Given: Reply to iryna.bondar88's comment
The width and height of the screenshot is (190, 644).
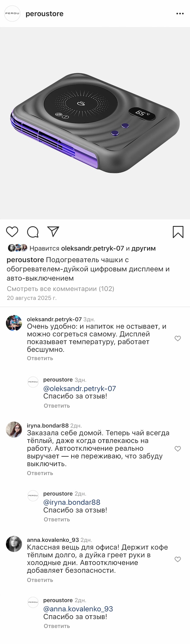Looking at the screenshot, I should (x=40, y=473).
